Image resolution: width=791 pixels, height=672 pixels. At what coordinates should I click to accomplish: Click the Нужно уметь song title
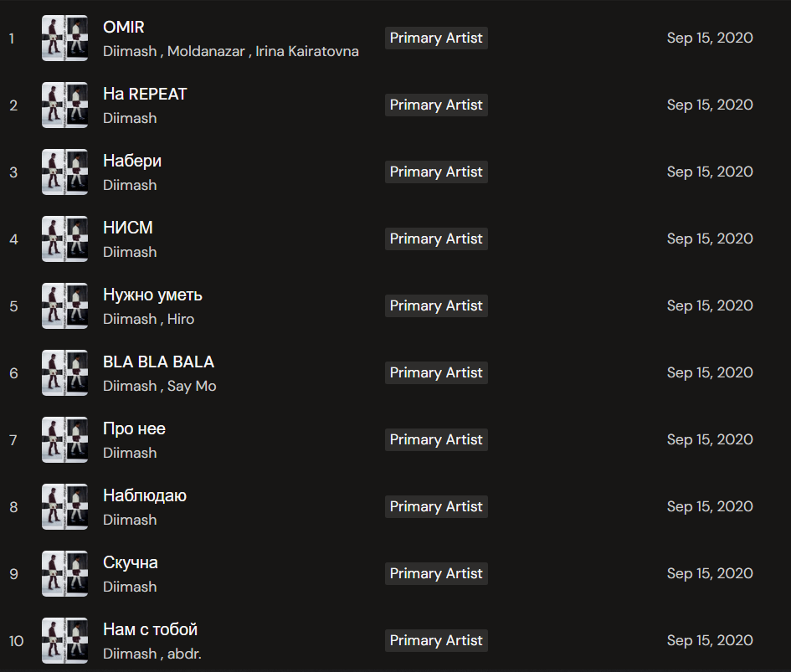[x=152, y=295]
